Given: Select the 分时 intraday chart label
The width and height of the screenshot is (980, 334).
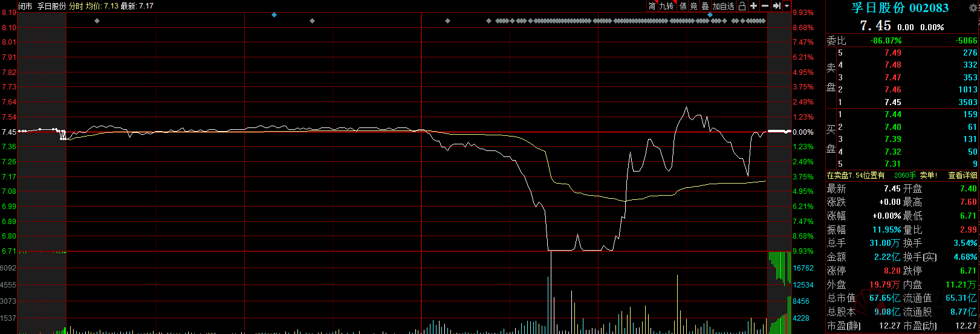Looking at the screenshot, I should (x=76, y=6).
